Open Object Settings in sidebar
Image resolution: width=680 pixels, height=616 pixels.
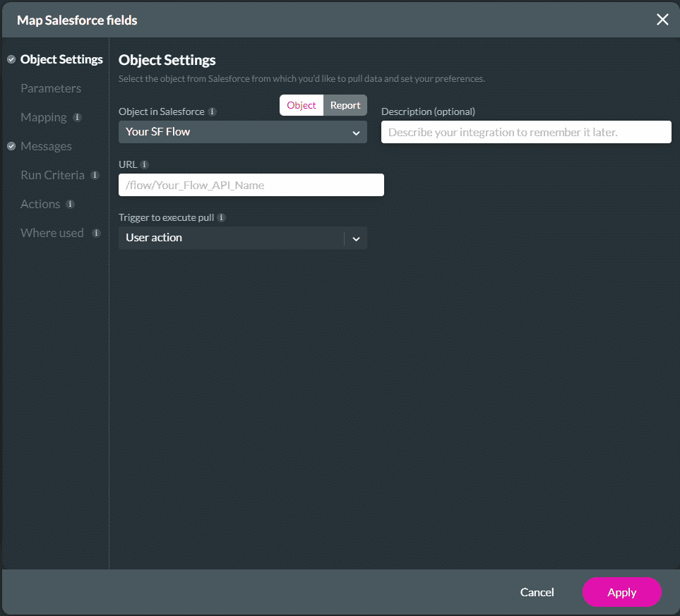coord(61,59)
